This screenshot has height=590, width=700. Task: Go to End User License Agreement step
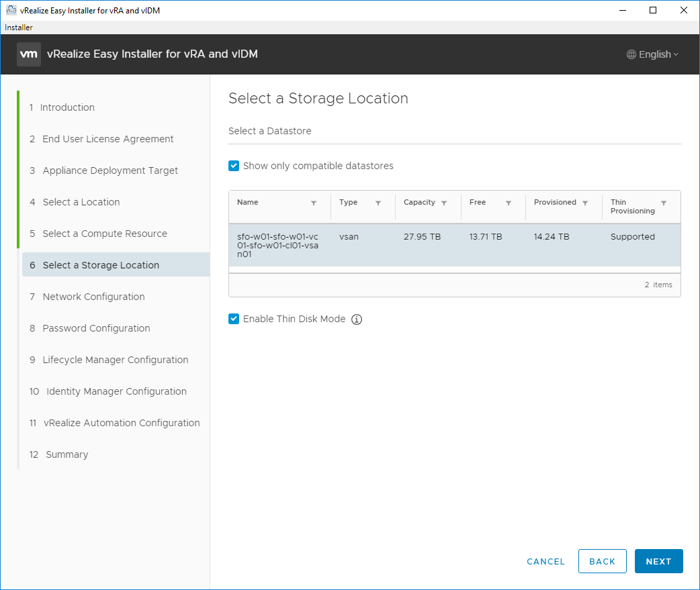click(x=101, y=139)
